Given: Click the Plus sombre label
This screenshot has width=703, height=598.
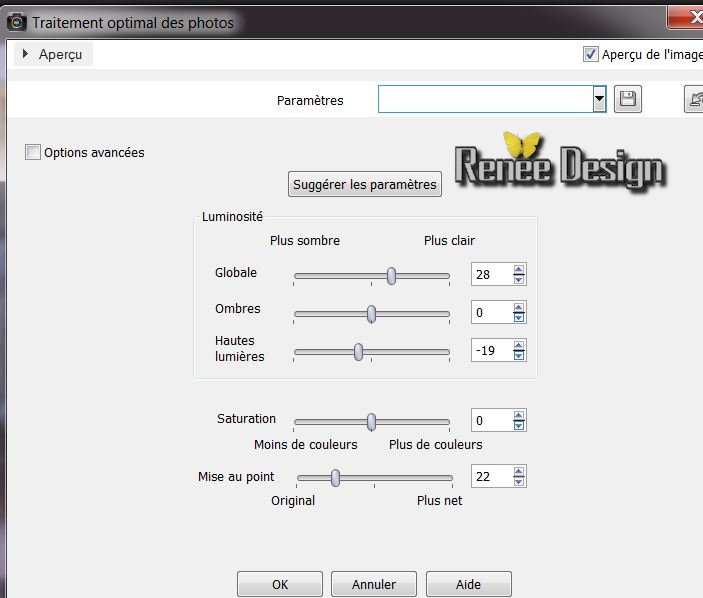Looking at the screenshot, I should pyautogui.click(x=305, y=241).
